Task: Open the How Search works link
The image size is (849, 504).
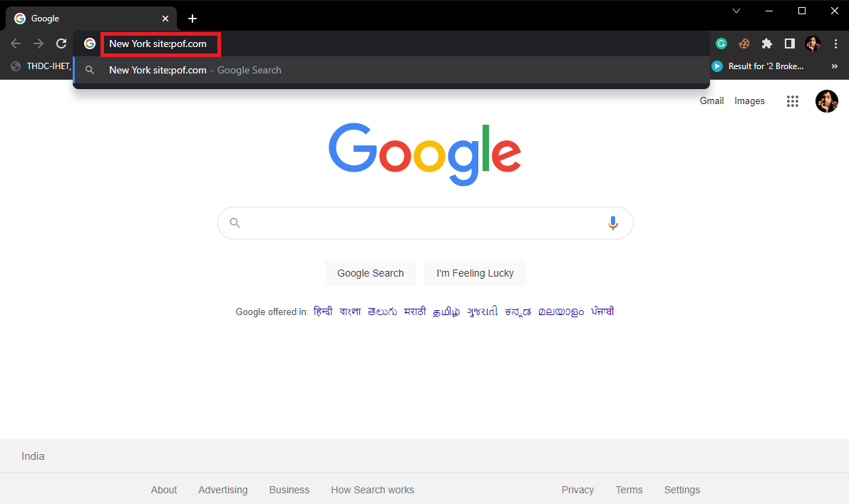Action: click(x=373, y=490)
